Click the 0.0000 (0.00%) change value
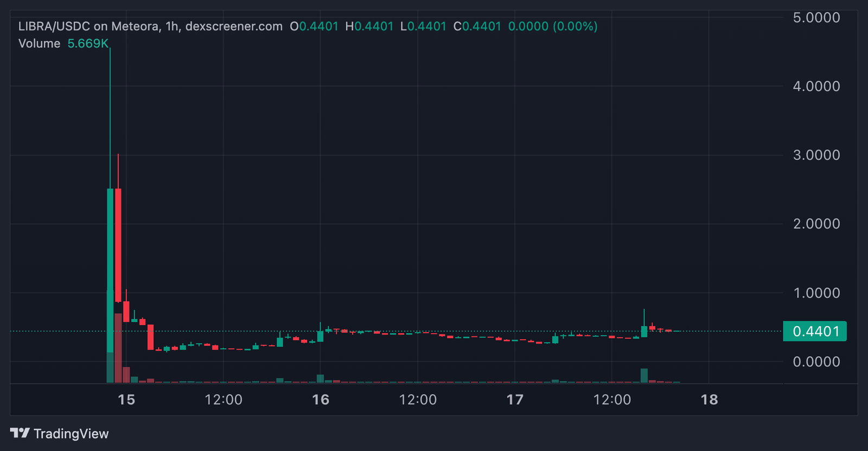Viewport: 868px width, 451px height. pos(552,26)
